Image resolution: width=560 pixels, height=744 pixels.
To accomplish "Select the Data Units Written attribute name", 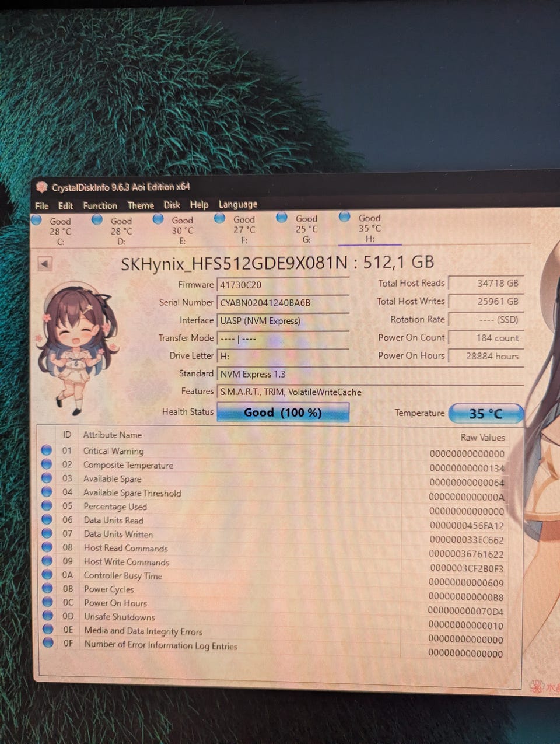I will coord(118,534).
